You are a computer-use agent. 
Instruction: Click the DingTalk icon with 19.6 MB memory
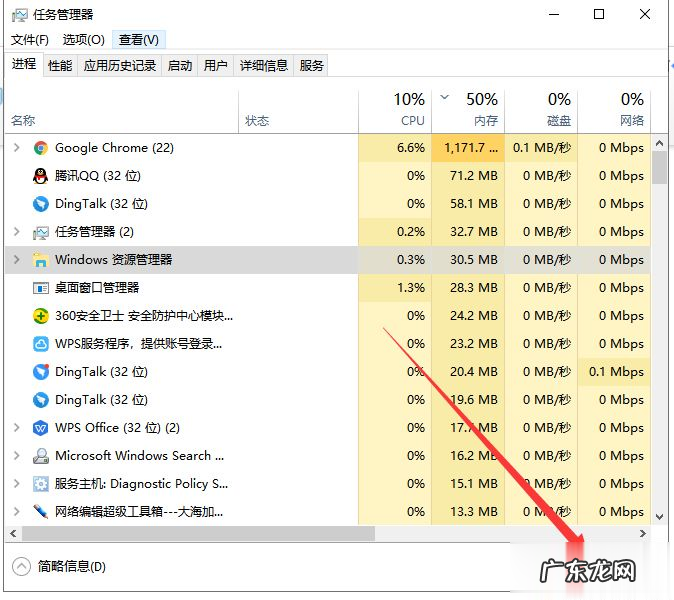pyautogui.click(x=40, y=400)
